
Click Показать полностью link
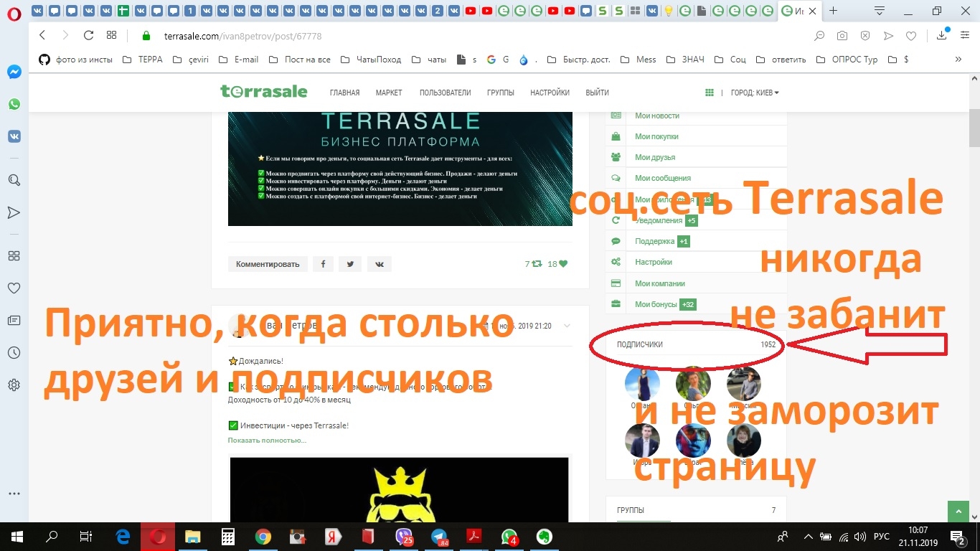267,440
